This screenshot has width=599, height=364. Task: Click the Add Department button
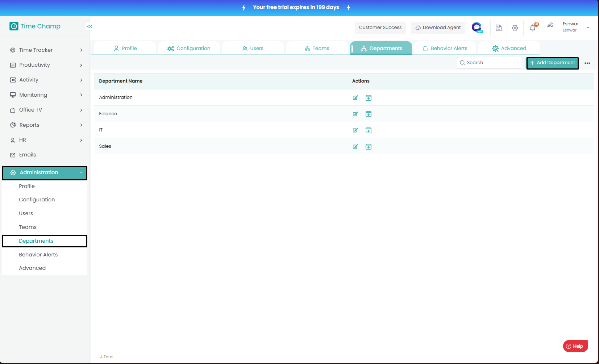click(x=552, y=63)
